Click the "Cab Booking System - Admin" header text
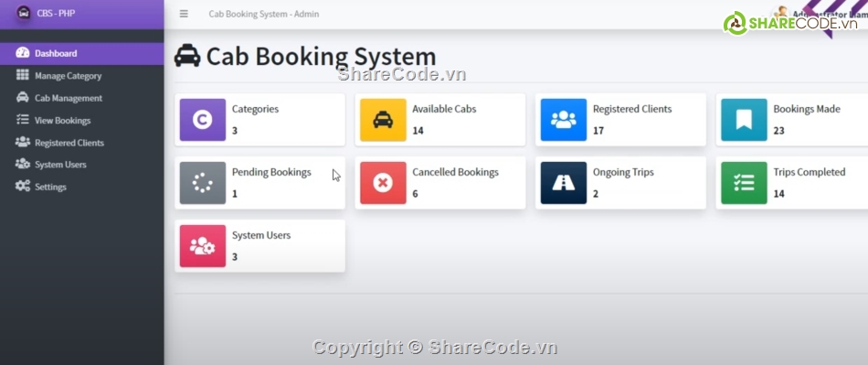 (x=263, y=14)
